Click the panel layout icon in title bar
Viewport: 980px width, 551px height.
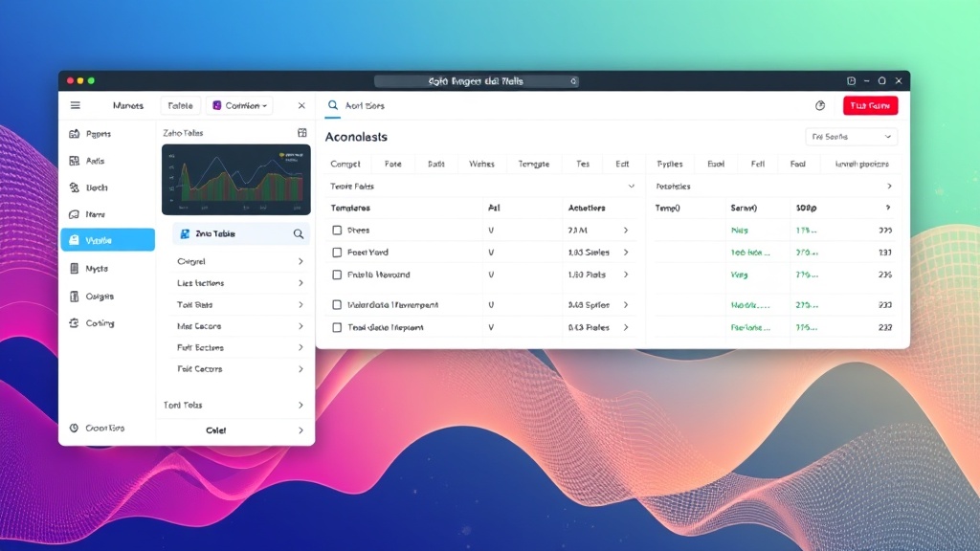[x=851, y=81]
